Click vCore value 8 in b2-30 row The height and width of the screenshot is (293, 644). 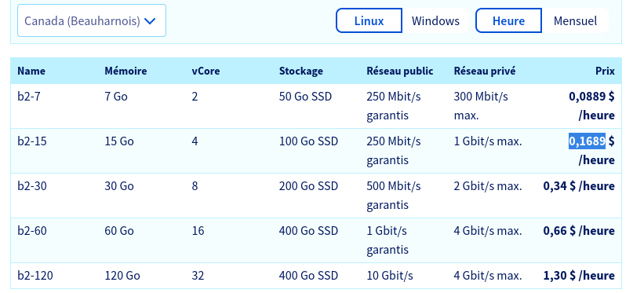pyautogui.click(x=195, y=186)
